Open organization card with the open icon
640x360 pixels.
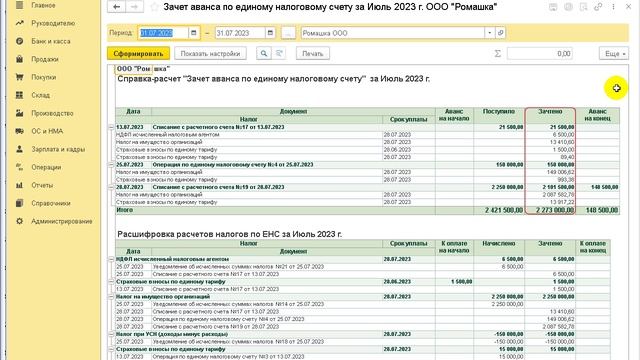click(x=500, y=33)
